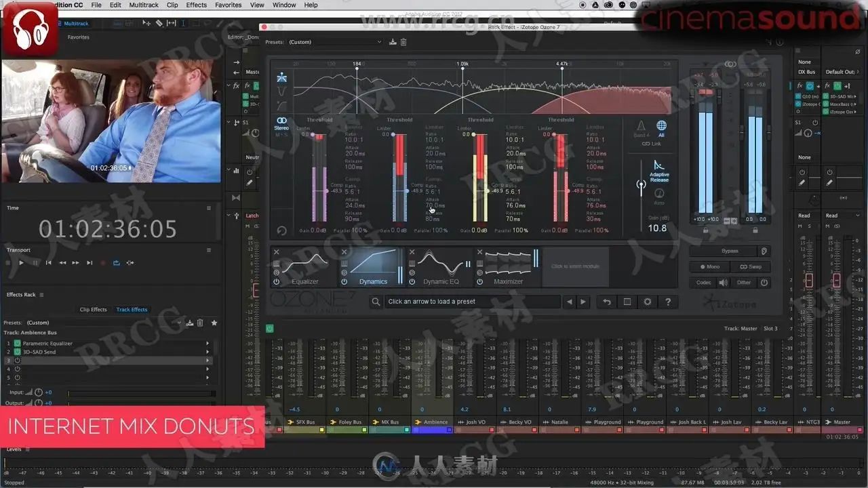The width and height of the screenshot is (868, 488).
Task: Select the Master track label
Action: pyautogui.click(x=842, y=422)
